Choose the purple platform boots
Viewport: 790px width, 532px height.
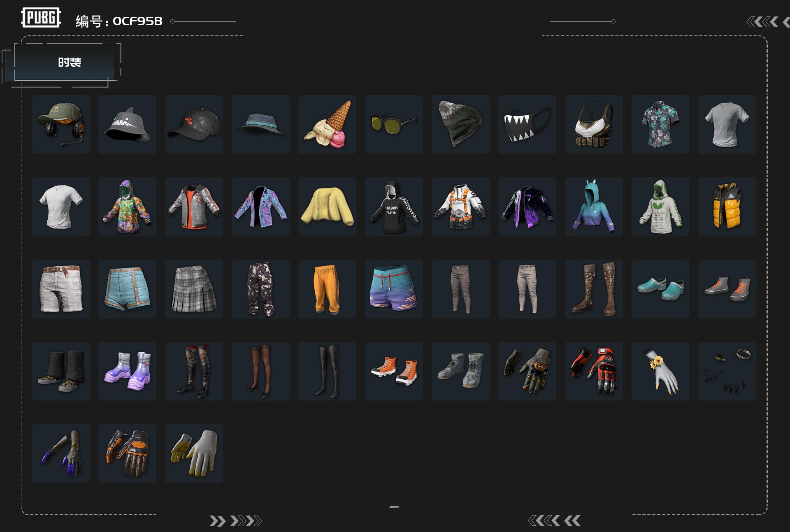(x=127, y=371)
